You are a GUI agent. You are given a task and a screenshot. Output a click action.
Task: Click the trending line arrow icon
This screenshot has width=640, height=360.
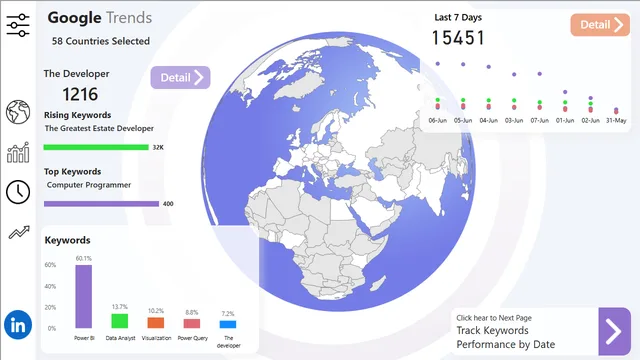[19, 232]
